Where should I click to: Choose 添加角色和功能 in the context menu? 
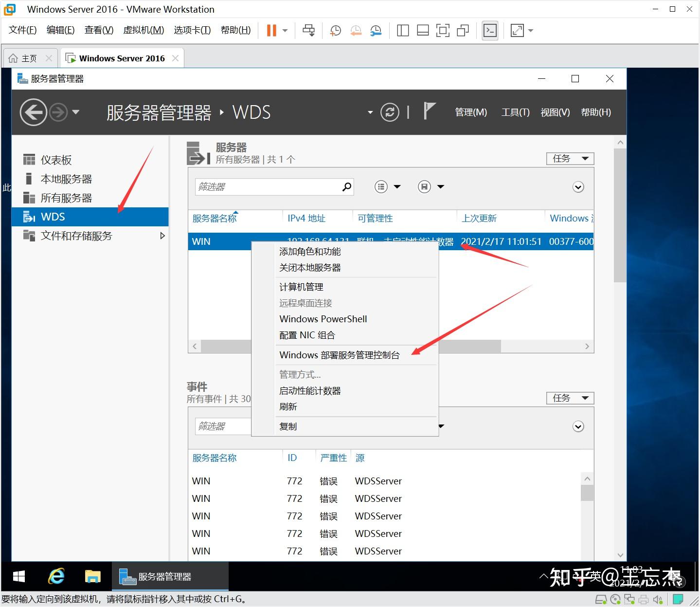(309, 251)
